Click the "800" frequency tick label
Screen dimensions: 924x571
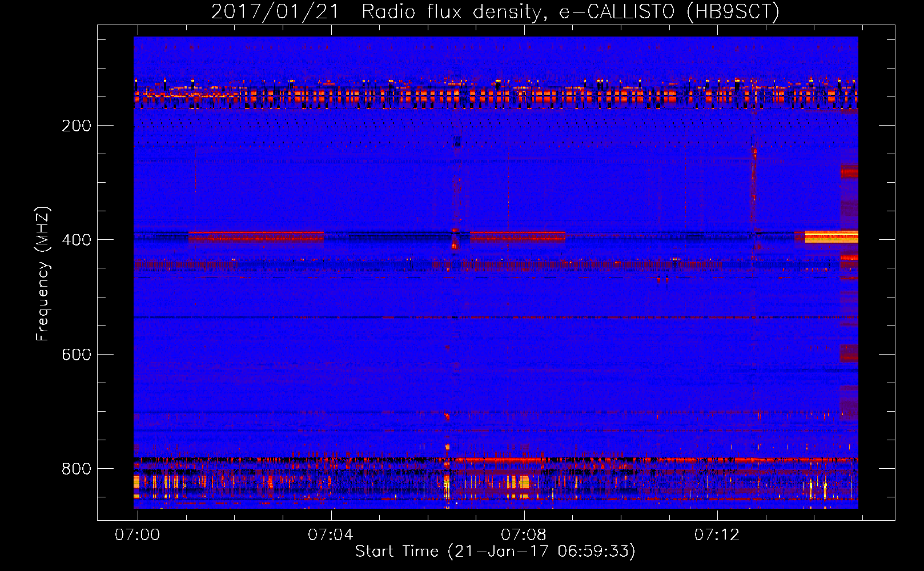click(x=77, y=469)
